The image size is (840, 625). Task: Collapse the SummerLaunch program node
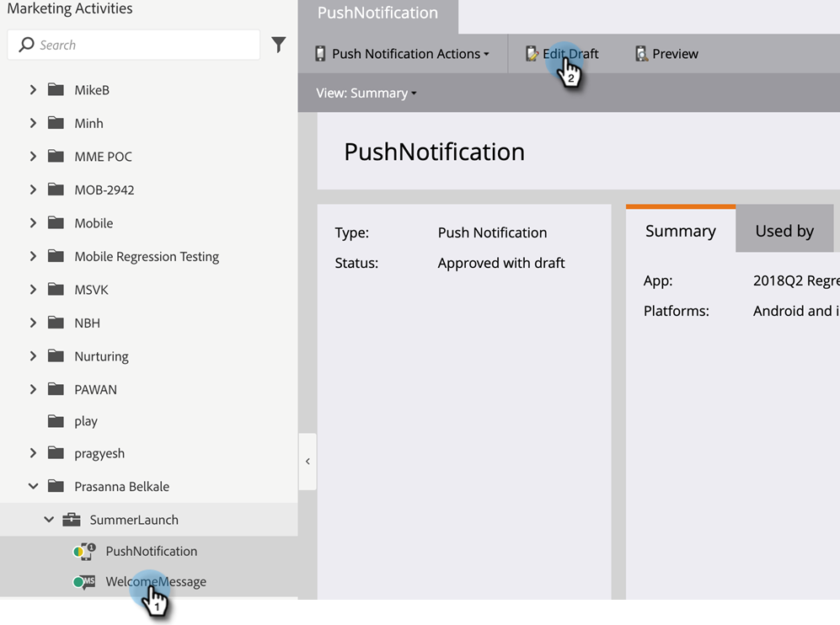(49, 520)
